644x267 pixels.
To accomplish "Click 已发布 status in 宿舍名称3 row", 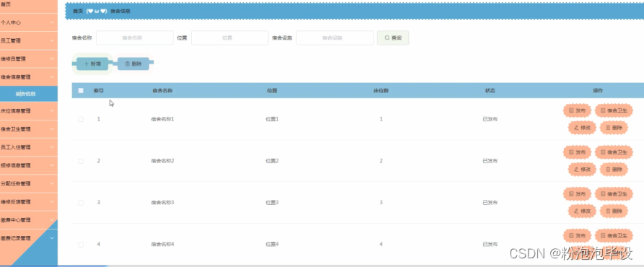I will click(490, 203).
